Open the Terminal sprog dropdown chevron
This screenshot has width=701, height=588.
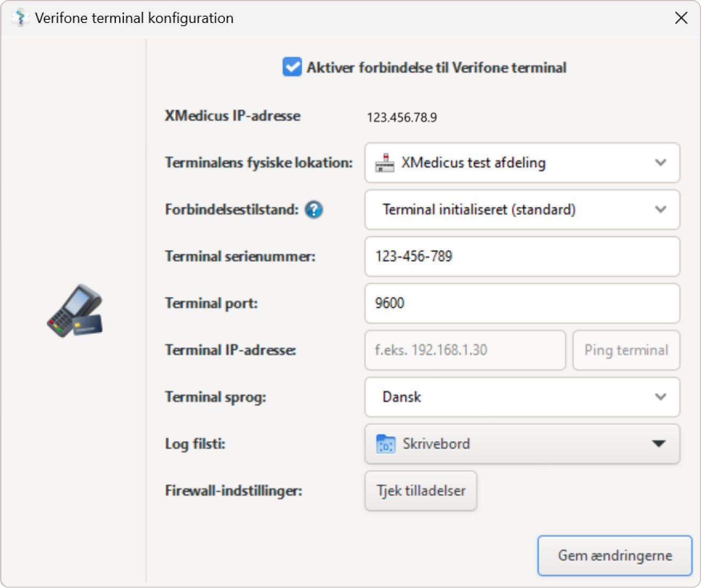(660, 397)
